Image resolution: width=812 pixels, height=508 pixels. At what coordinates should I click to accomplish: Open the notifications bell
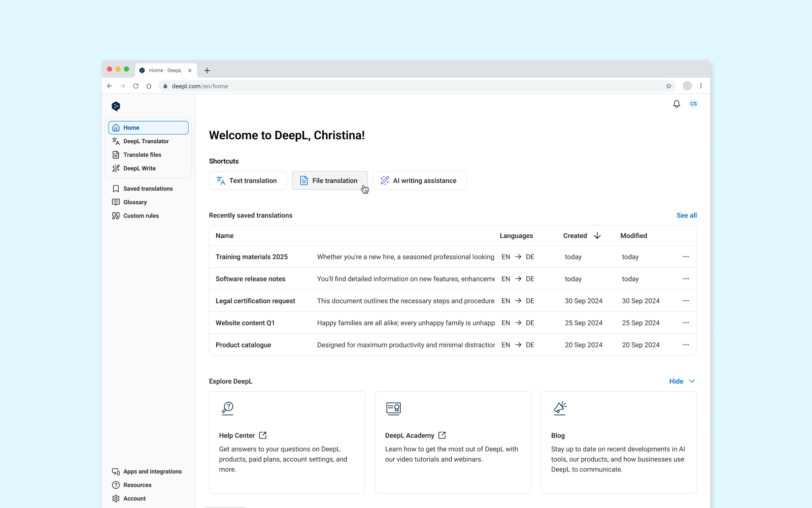(x=676, y=104)
